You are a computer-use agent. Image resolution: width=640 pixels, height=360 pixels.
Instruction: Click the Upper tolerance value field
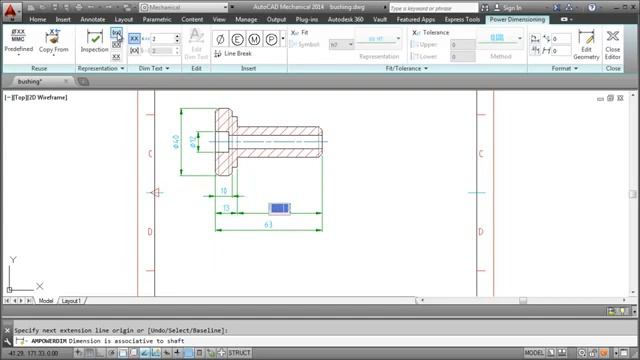[462, 44]
